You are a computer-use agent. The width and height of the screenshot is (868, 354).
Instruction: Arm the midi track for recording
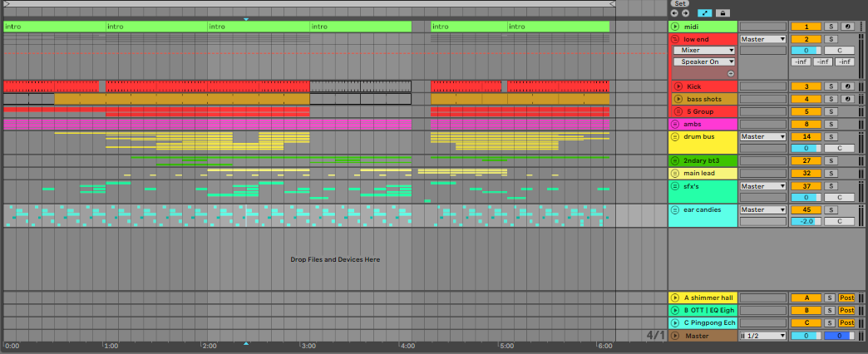click(x=847, y=27)
